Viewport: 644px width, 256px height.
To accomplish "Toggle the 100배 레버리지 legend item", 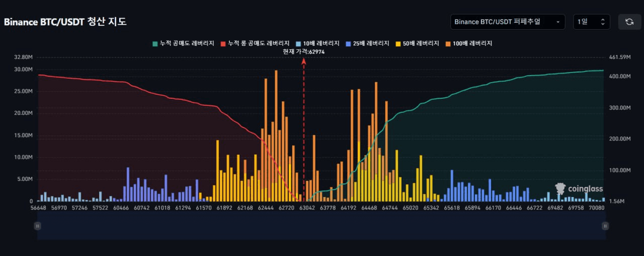I will 469,43.
